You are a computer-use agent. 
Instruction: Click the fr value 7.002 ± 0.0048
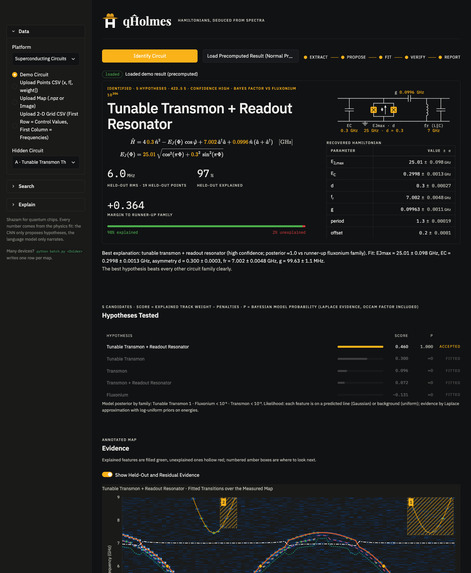click(x=428, y=197)
